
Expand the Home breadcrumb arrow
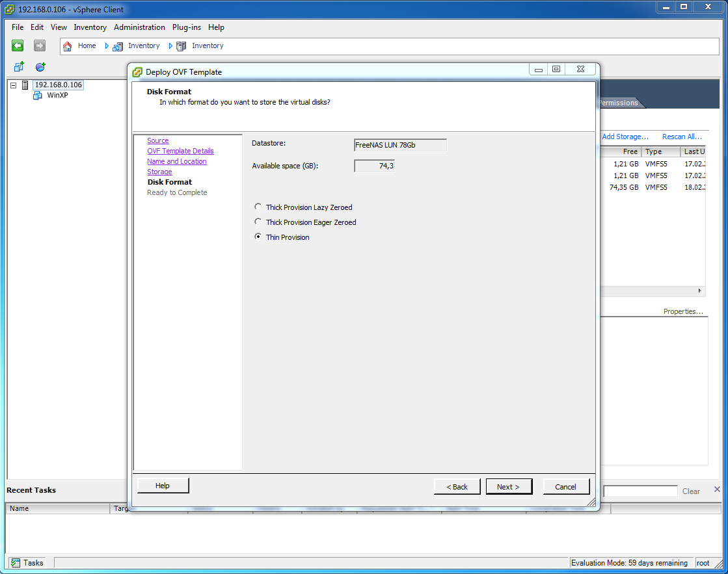click(106, 46)
